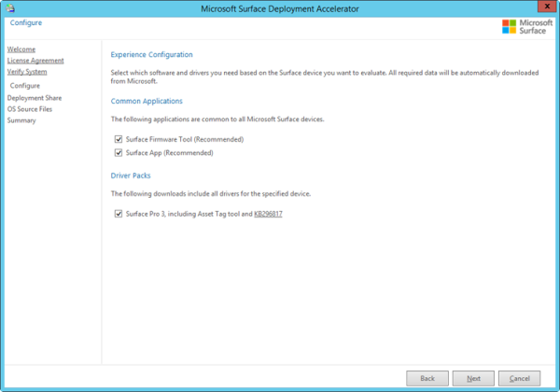Cancel the deployment wizard
Image resolution: width=560 pixels, height=392 pixels.
click(x=519, y=378)
